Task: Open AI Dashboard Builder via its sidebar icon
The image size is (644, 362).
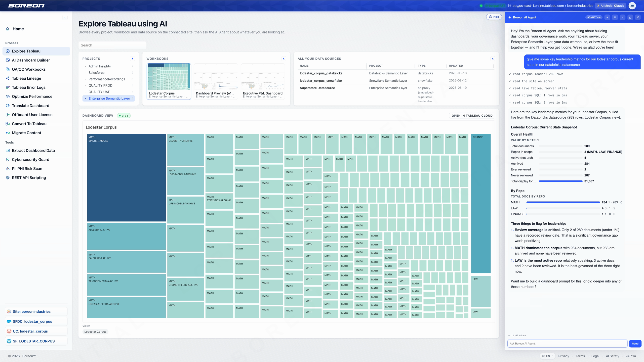Action: tap(8, 60)
